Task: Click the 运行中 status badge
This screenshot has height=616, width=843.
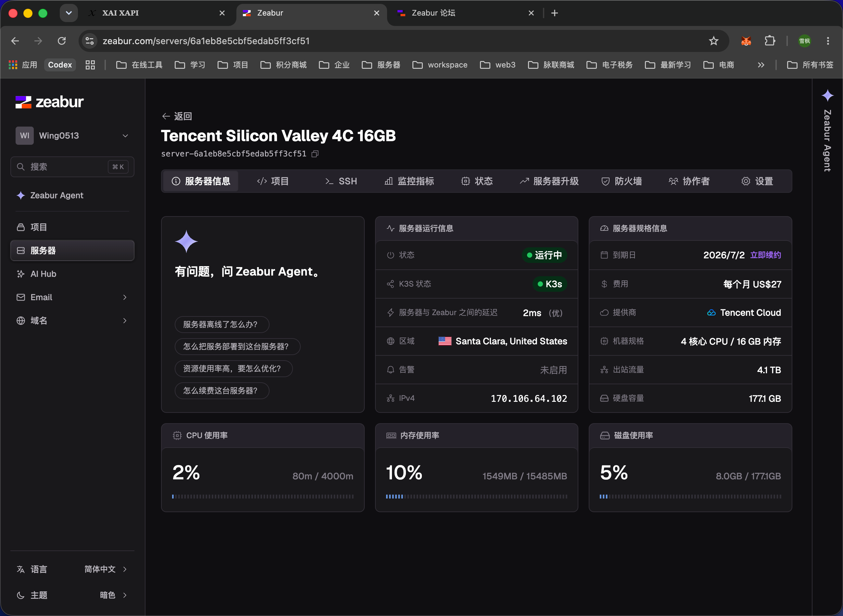Action: (x=544, y=255)
